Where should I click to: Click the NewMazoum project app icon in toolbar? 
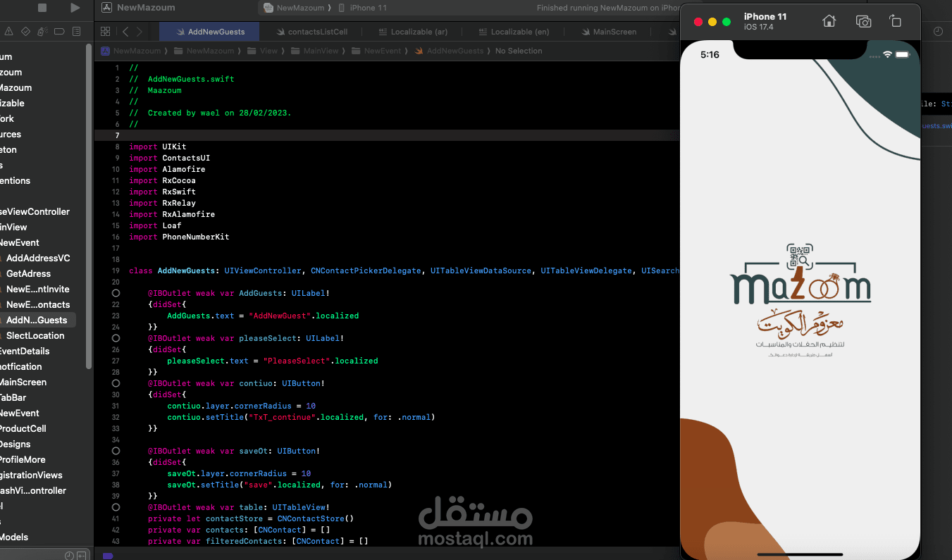point(106,8)
